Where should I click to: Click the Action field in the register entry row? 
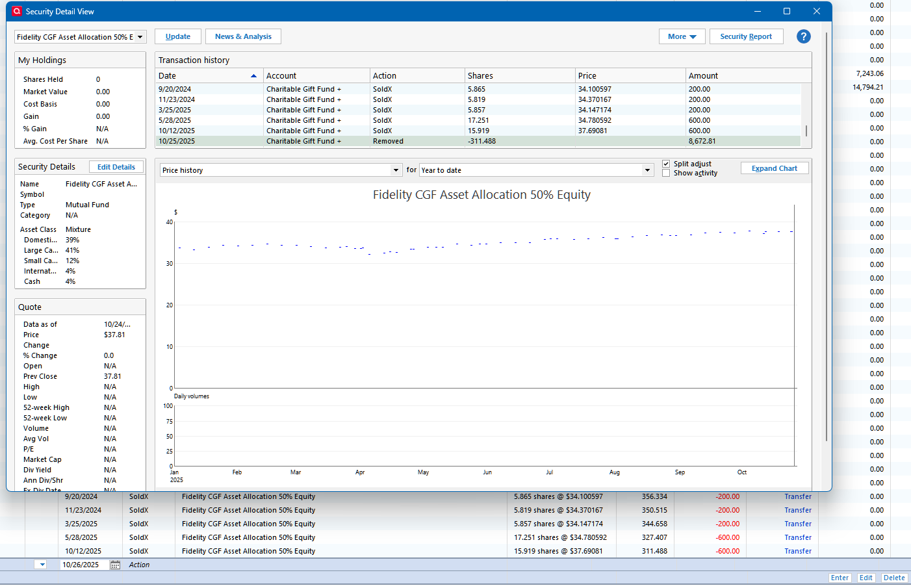click(139, 565)
